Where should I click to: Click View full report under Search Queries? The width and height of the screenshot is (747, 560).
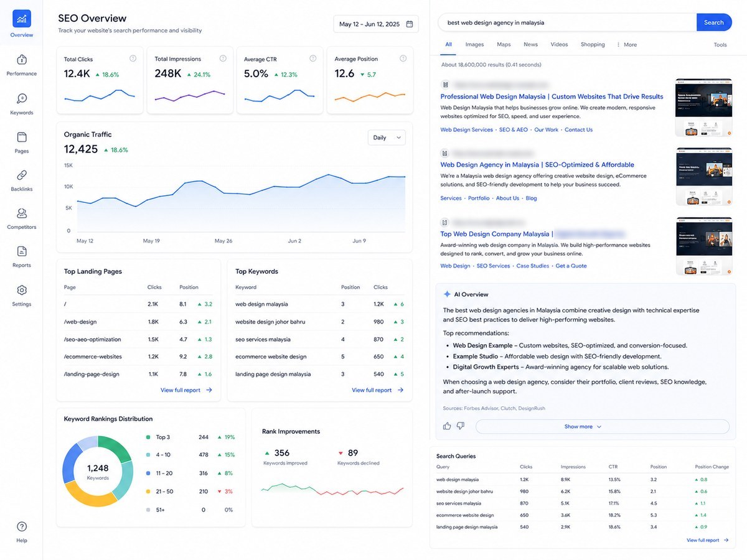coord(707,540)
